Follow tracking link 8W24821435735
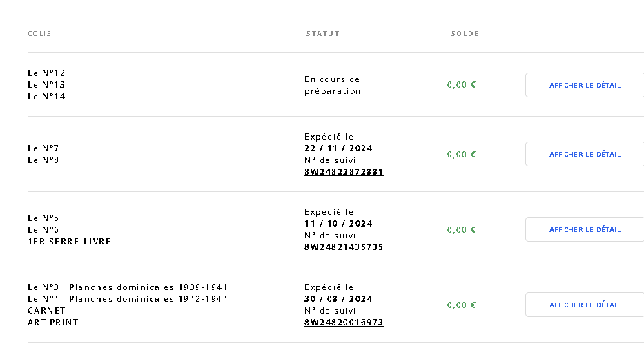Screen dimensions: 644x355 coord(344,247)
